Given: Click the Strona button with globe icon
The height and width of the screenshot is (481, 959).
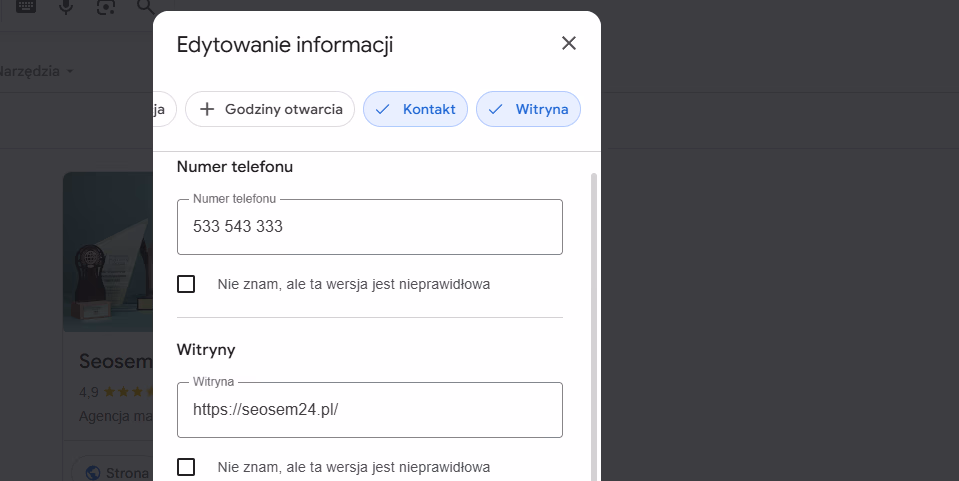Looking at the screenshot, I should tap(112, 472).
